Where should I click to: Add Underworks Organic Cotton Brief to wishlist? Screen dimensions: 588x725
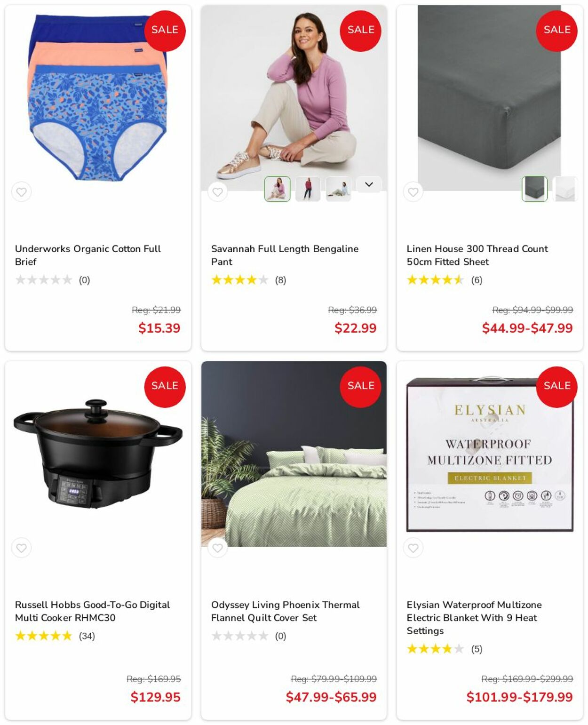click(21, 191)
